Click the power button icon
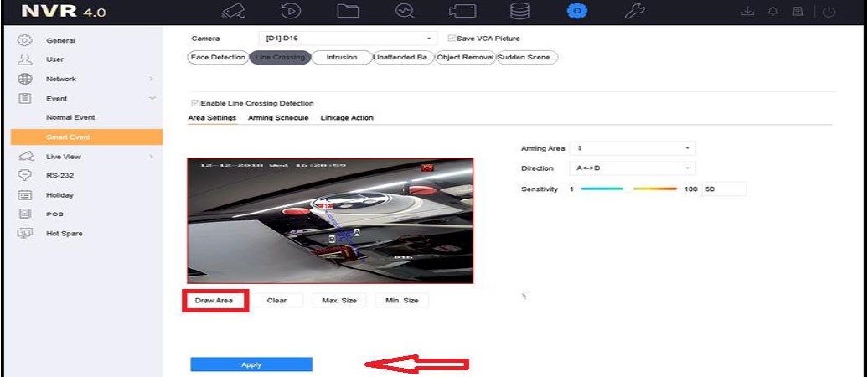868x377 pixels. (x=829, y=13)
